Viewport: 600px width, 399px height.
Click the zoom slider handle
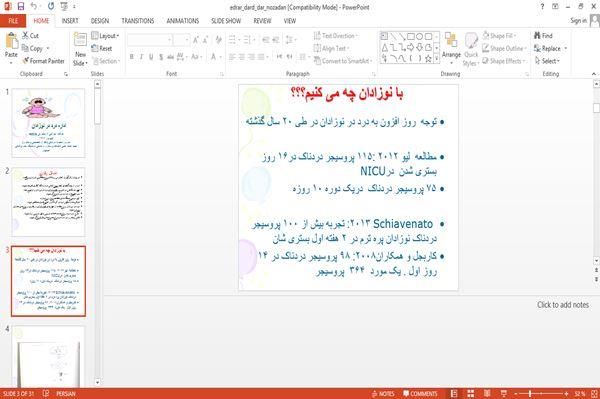pos(530,394)
